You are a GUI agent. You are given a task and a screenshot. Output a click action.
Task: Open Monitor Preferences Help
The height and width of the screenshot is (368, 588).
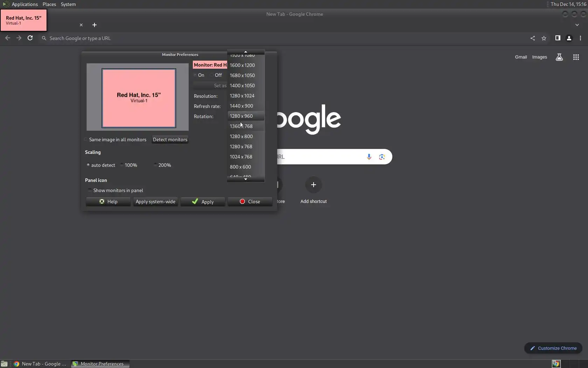point(108,202)
